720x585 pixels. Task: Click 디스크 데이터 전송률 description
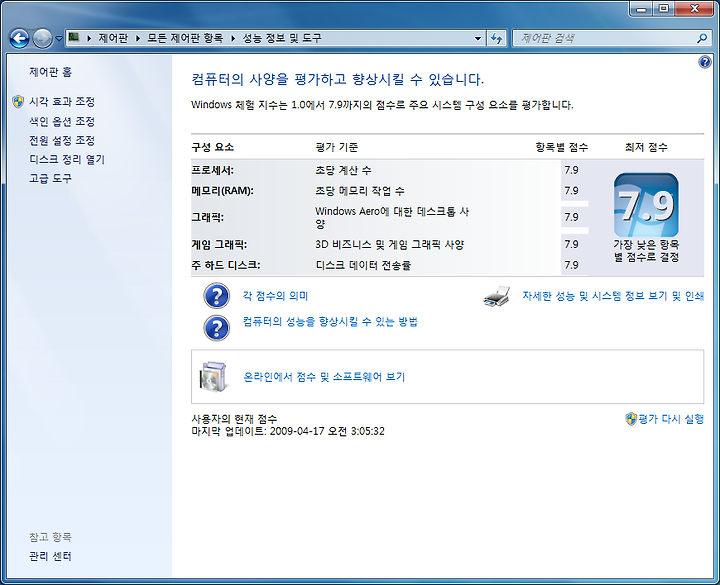363,265
